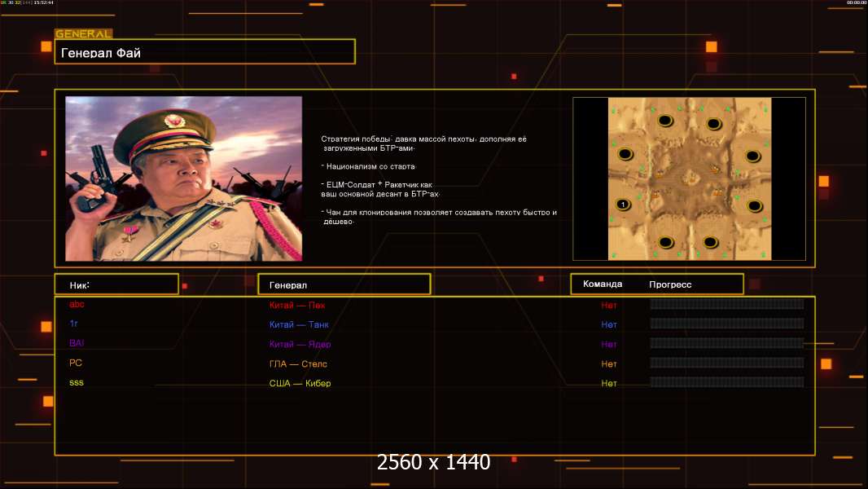This screenshot has height=489, width=868.
Task: Click the start position marked 1 on minimap
Action: [x=623, y=204]
